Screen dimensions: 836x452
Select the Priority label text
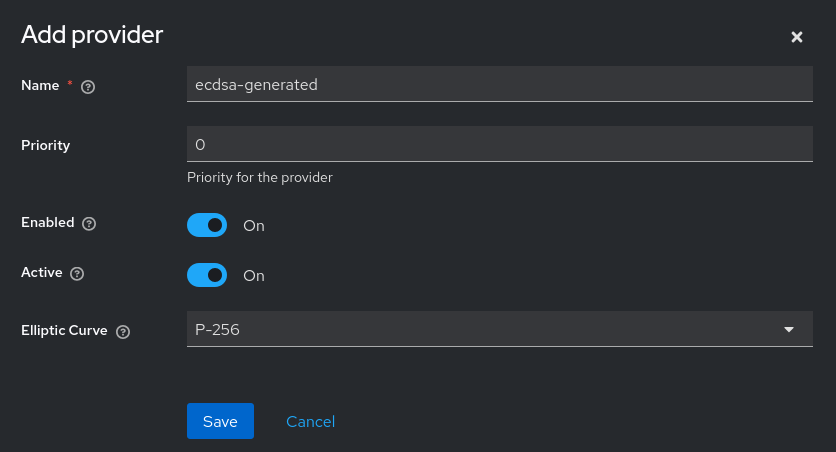point(46,145)
